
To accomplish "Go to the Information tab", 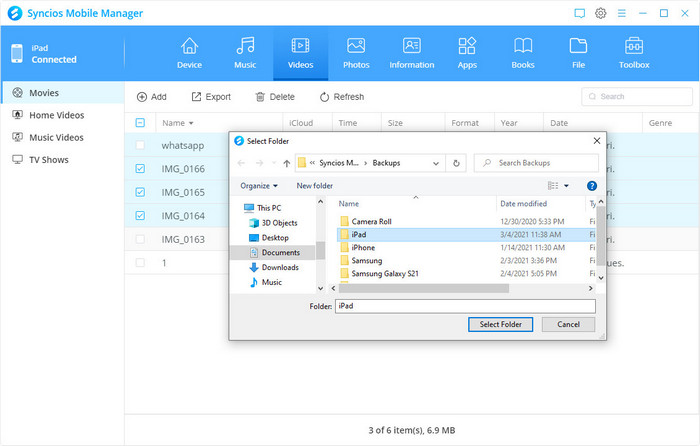I will pos(412,54).
